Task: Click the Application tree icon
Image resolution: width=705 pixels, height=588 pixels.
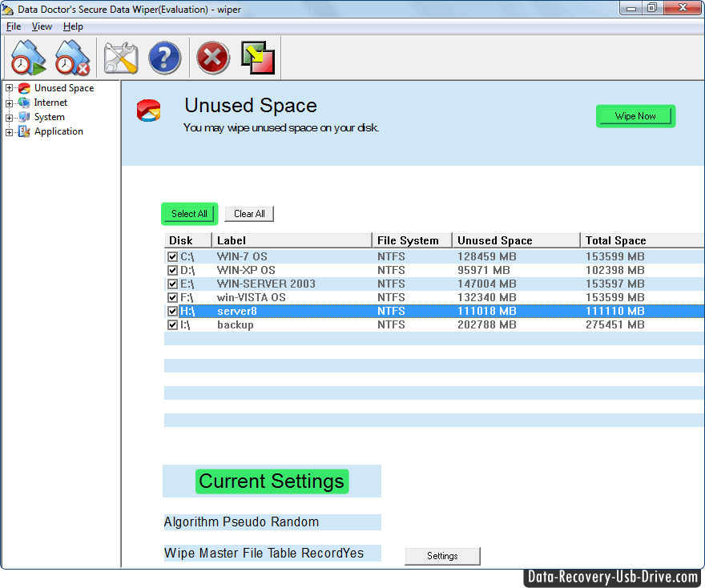Action: click(x=24, y=131)
